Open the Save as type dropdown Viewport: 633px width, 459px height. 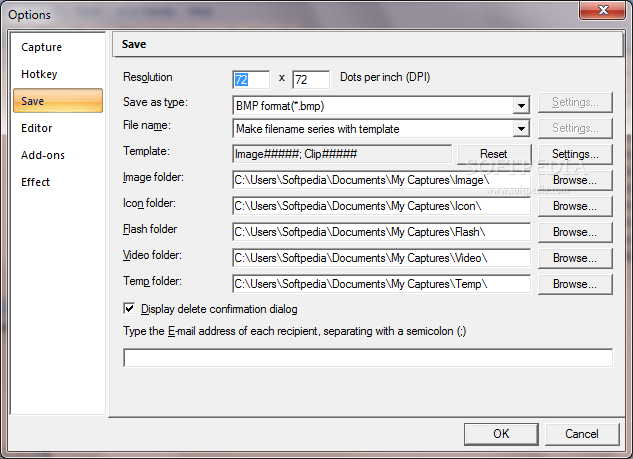tap(521, 106)
